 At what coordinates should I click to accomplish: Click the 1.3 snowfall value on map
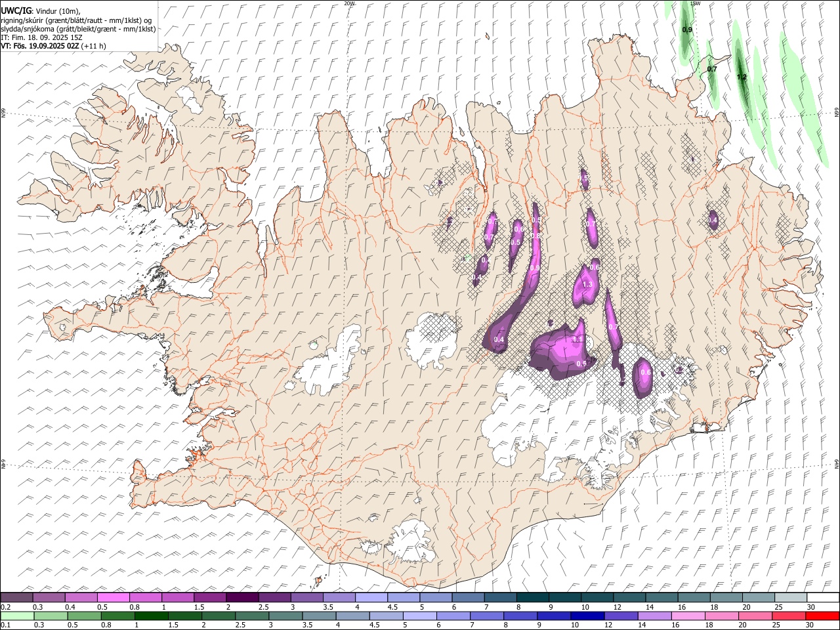tap(587, 284)
